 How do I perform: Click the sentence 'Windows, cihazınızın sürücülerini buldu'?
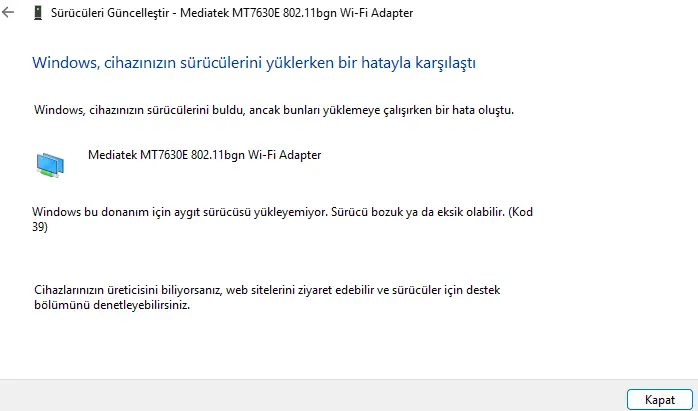(139, 110)
